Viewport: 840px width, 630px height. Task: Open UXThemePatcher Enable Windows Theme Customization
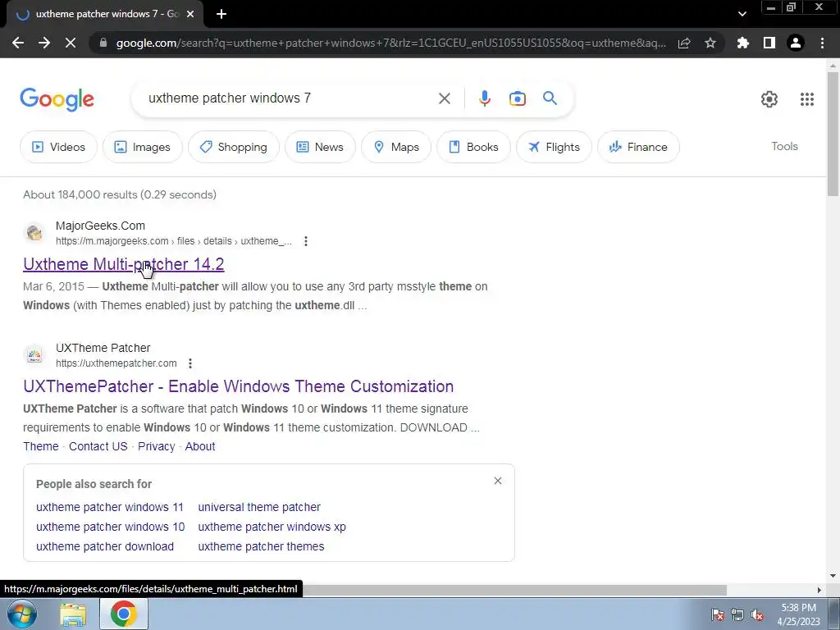tap(239, 386)
